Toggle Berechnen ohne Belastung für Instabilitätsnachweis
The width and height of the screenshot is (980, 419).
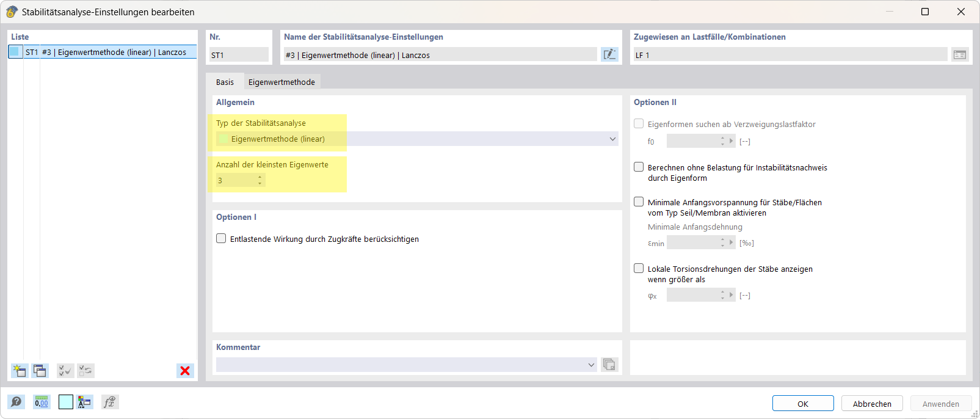639,167
